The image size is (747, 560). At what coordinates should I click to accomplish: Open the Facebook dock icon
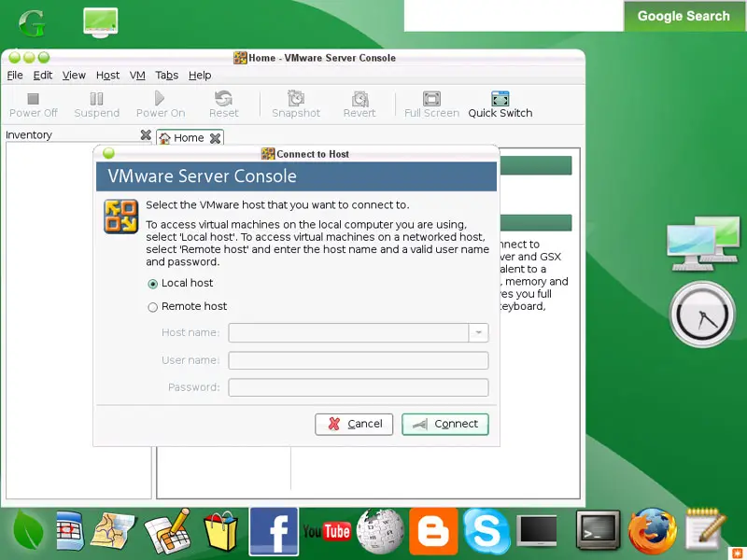(x=274, y=531)
